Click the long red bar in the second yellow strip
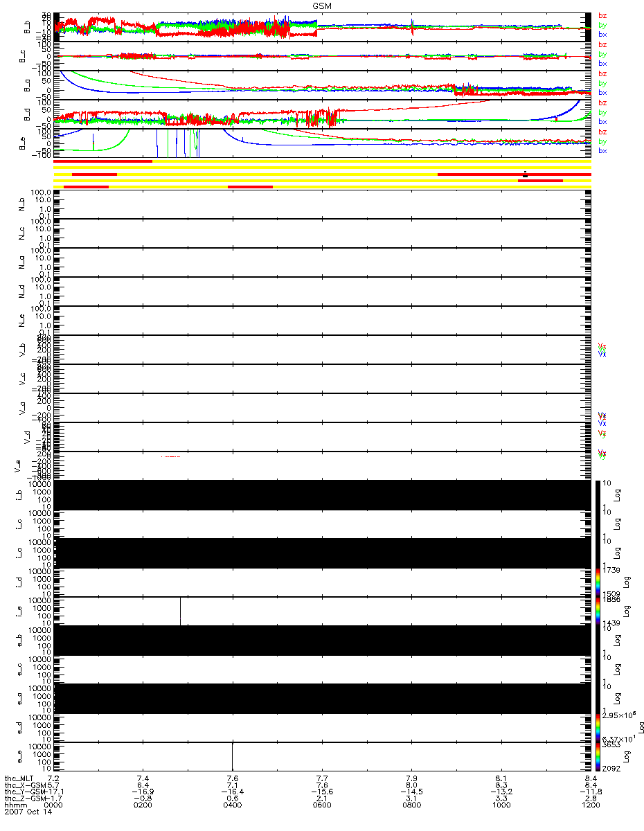This screenshot has width=644, height=831. 514,175
